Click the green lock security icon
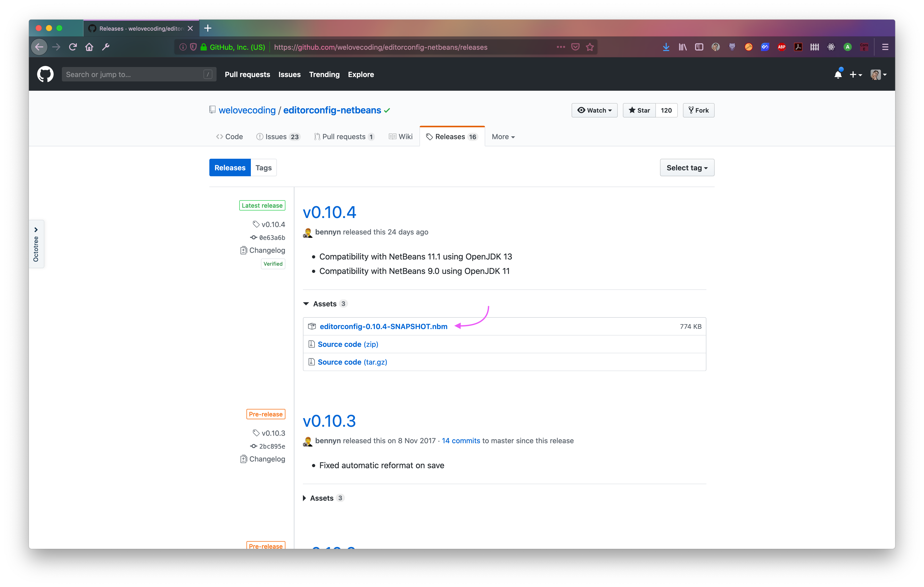The width and height of the screenshot is (924, 587). point(204,47)
